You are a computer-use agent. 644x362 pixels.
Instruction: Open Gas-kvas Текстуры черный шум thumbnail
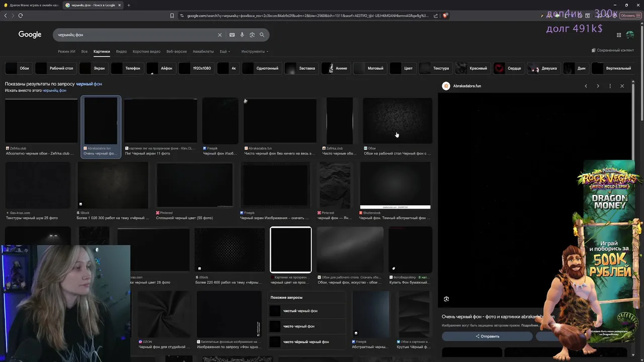38,186
